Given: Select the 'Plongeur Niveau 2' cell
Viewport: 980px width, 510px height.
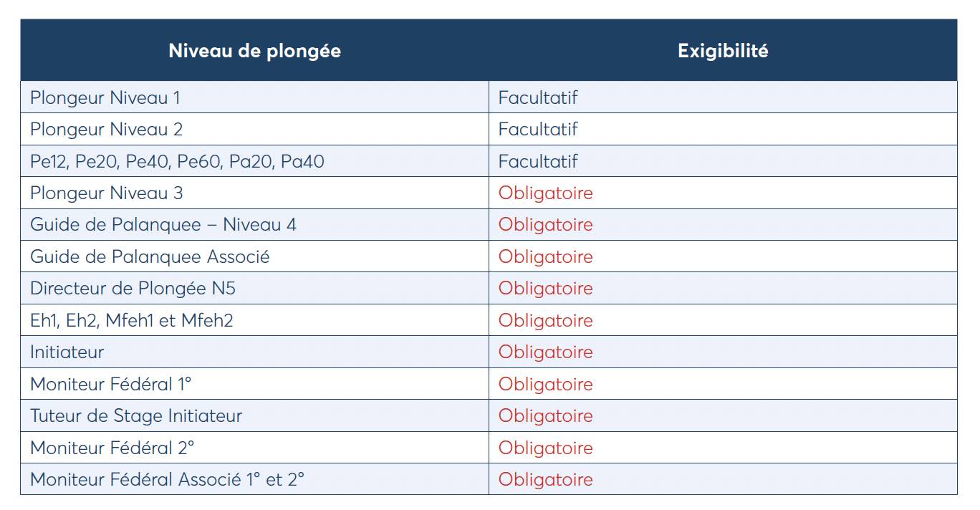Looking at the screenshot, I should tap(255, 129).
